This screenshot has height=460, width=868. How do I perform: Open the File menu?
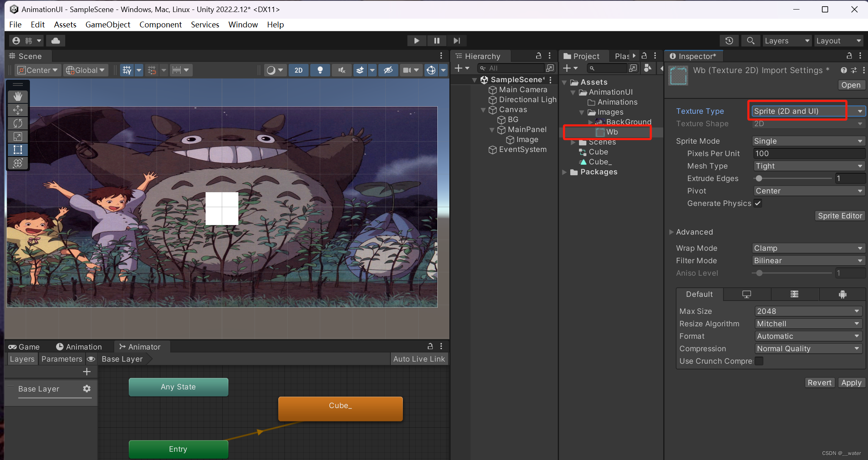point(15,24)
